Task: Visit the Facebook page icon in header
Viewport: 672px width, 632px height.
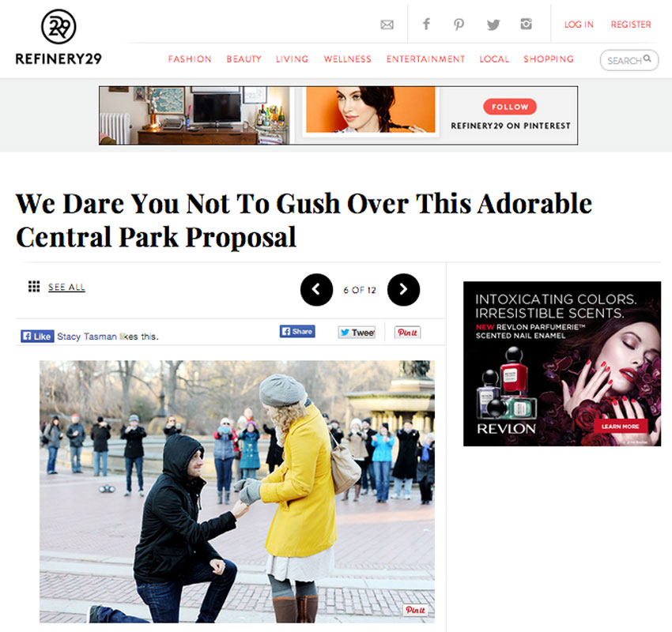Action: [426, 24]
